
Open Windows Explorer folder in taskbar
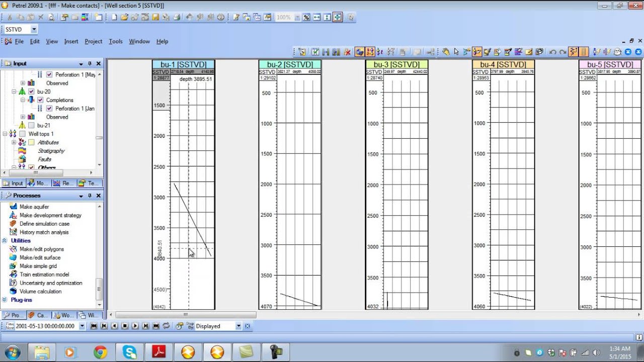pyautogui.click(x=42, y=352)
